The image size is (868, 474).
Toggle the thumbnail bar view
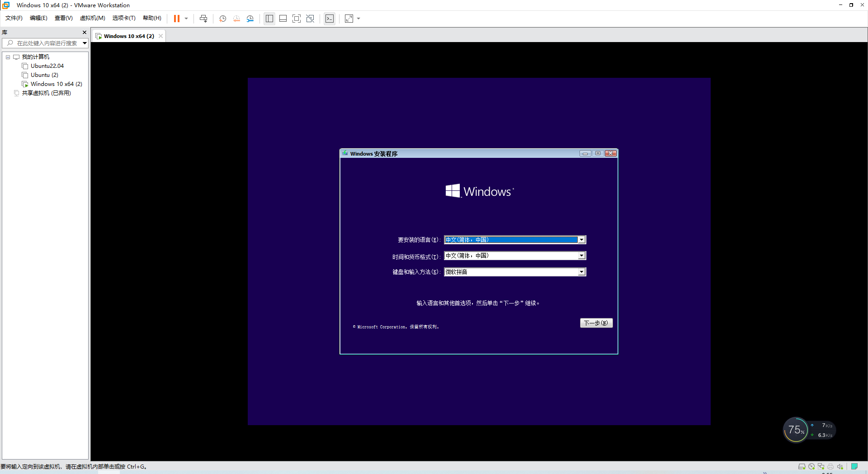[x=283, y=19]
